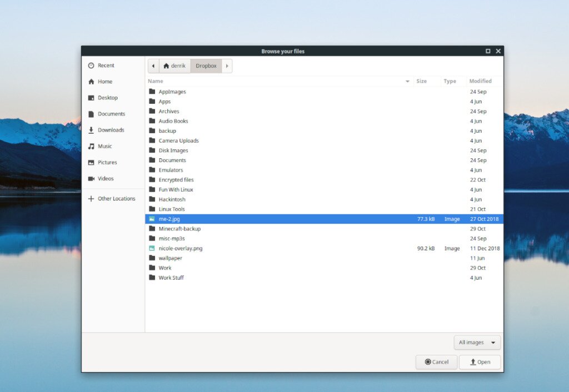Image resolution: width=569 pixels, height=392 pixels.
Task: Open Desktop via its sidebar icon
Action: [91, 98]
